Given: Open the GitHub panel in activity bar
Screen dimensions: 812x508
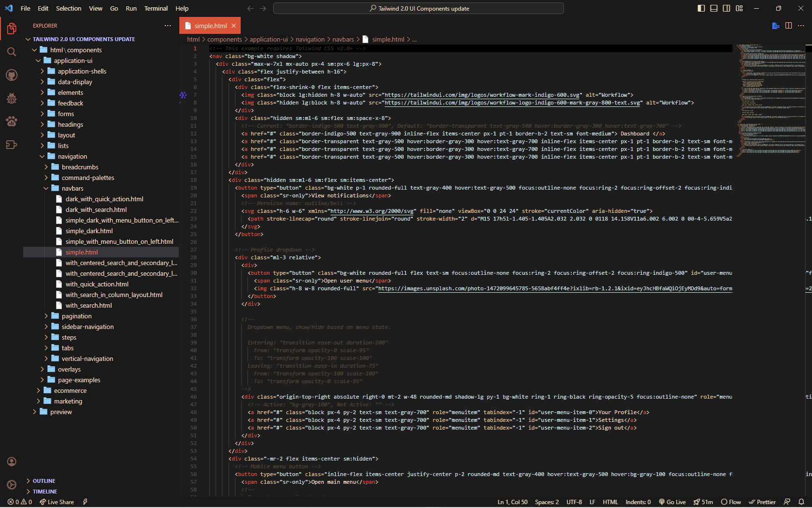Looking at the screenshot, I should point(12,75).
